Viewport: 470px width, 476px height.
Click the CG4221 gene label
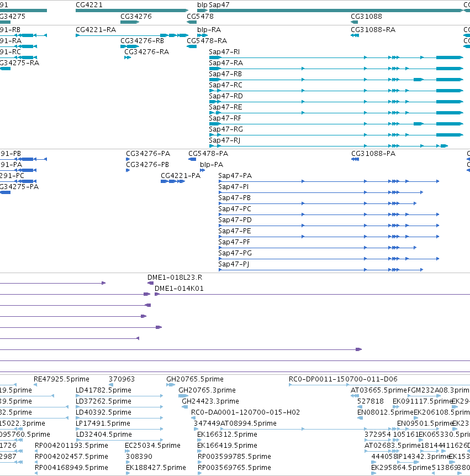pyautogui.click(x=89, y=5)
